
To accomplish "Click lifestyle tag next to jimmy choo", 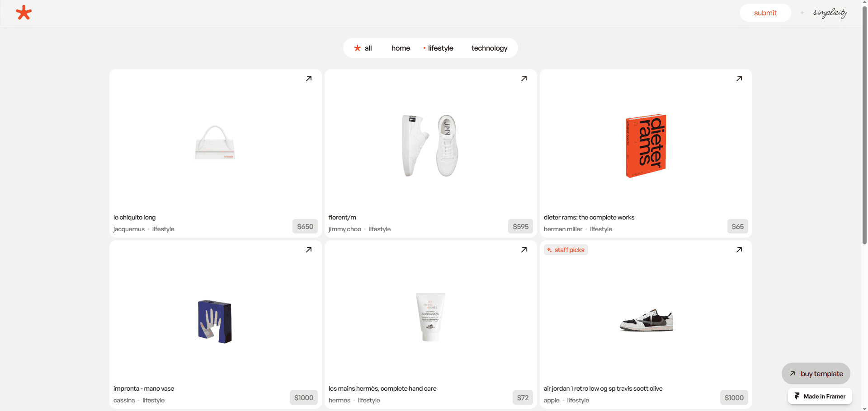I will click(380, 229).
